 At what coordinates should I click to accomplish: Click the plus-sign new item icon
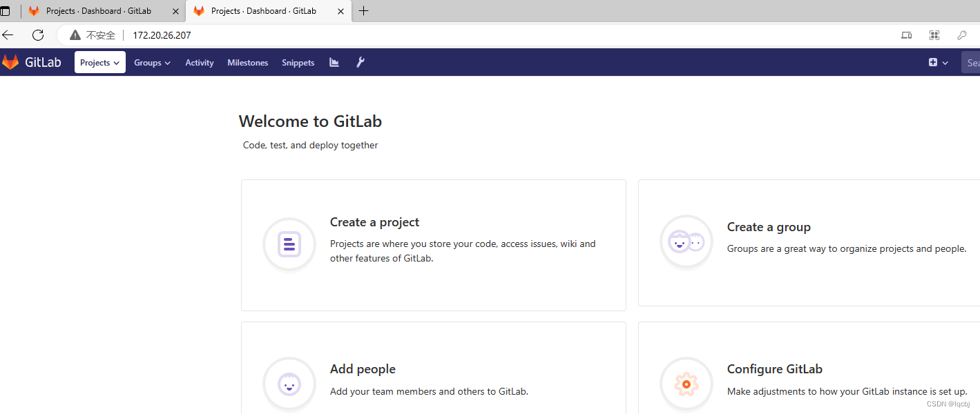point(933,62)
